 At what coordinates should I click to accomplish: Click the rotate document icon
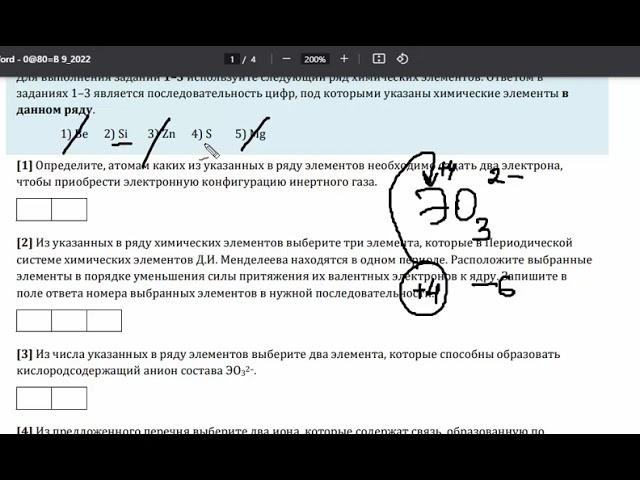(402, 59)
